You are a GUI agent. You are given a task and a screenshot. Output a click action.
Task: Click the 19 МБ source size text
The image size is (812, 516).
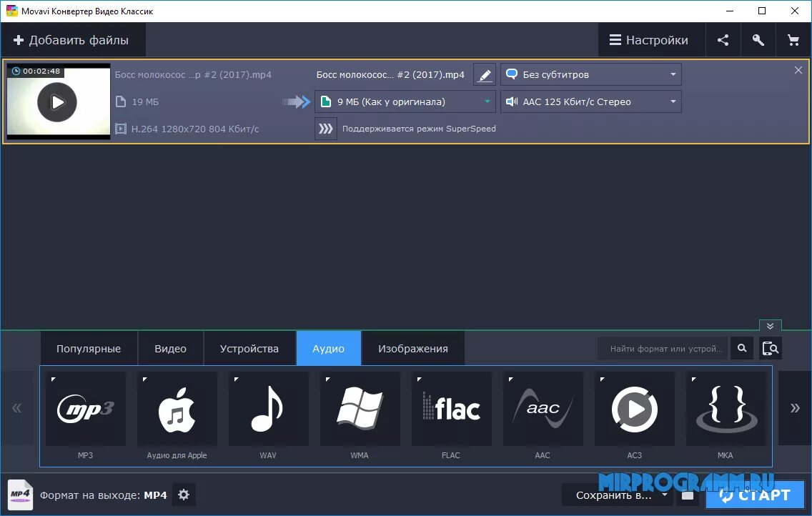pyautogui.click(x=145, y=102)
